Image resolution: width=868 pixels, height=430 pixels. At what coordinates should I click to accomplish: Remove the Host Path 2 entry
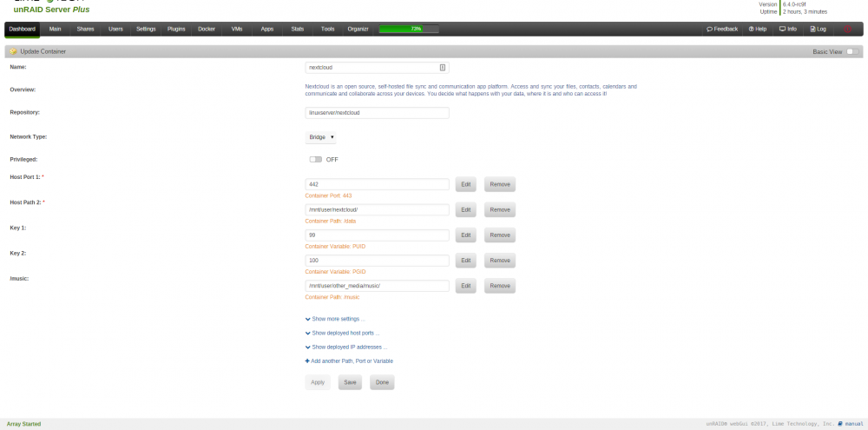500,210
